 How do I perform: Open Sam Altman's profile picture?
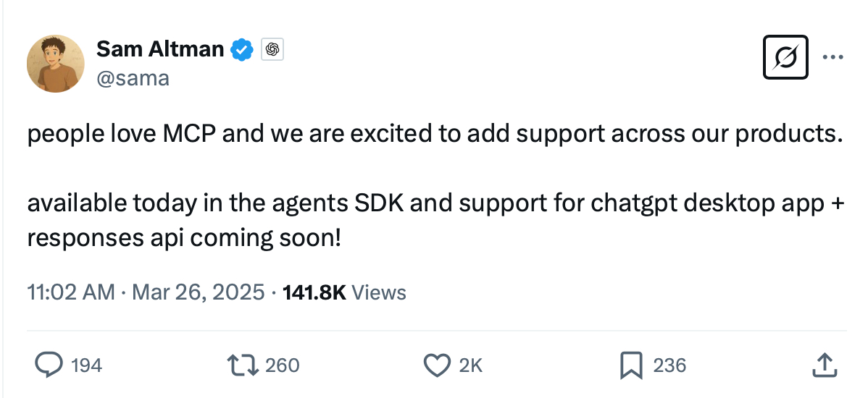(x=56, y=63)
